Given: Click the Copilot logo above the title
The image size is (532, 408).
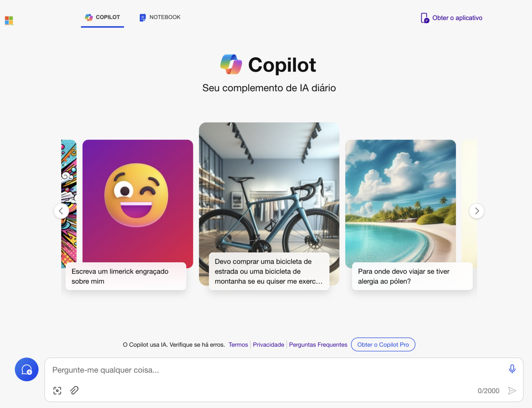Looking at the screenshot, I should (231, 64).
